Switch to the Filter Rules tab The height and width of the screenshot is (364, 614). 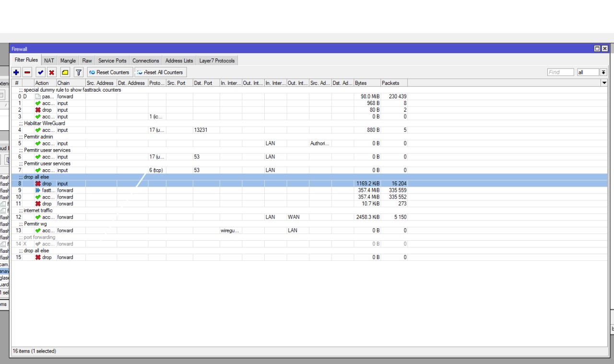[26, 60]
